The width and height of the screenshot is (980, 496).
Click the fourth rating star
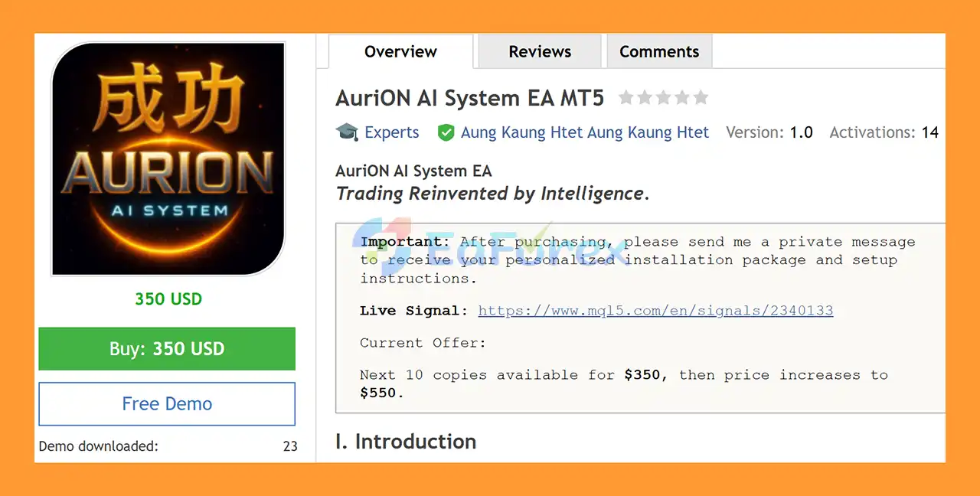[x=681, y=98]
